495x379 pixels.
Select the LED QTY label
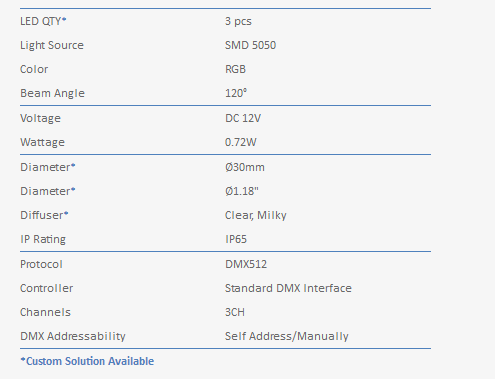[43, 21]
